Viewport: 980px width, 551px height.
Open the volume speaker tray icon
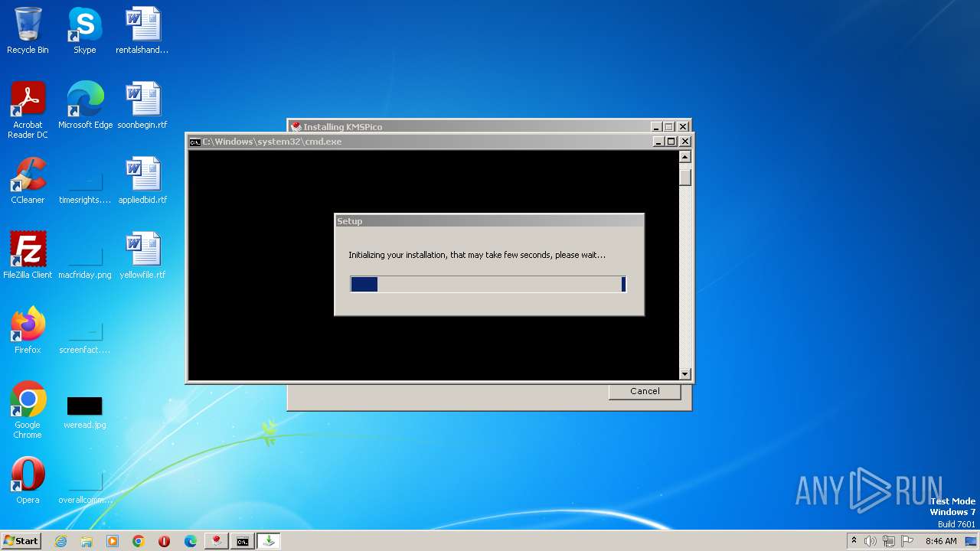[871, 541]
